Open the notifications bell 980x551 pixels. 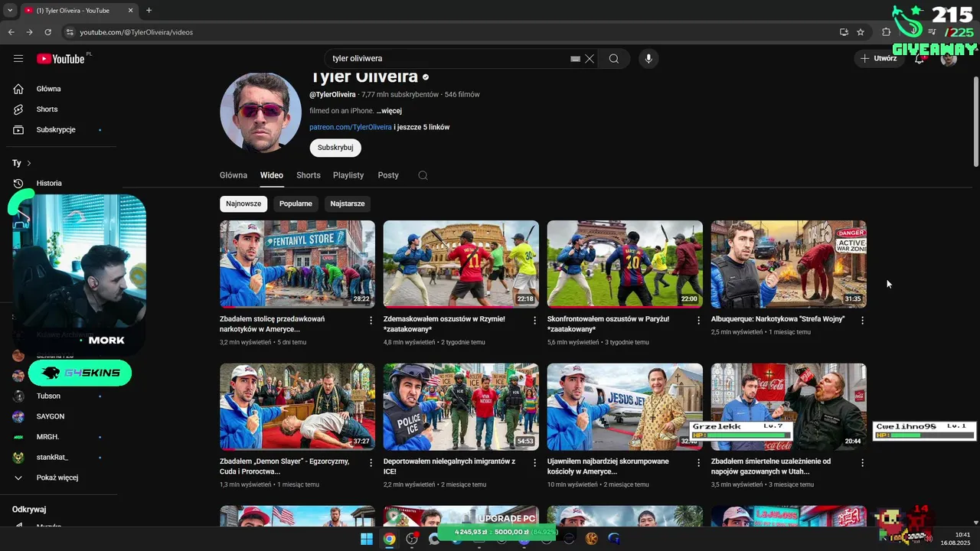point(920,58)
